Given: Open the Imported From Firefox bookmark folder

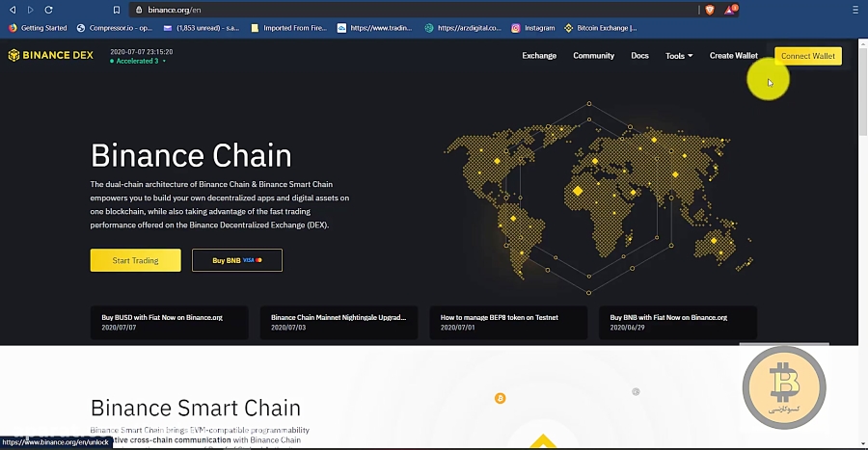Looking at the screenshot, I should point(288,28).
